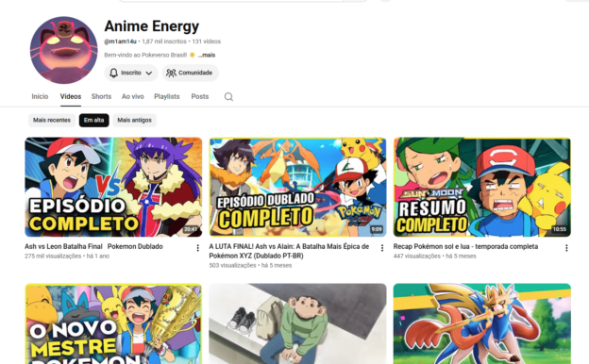Screen dimensions: 589x364
Task: Switch to the Shorts tab
Action: [101, 96]
